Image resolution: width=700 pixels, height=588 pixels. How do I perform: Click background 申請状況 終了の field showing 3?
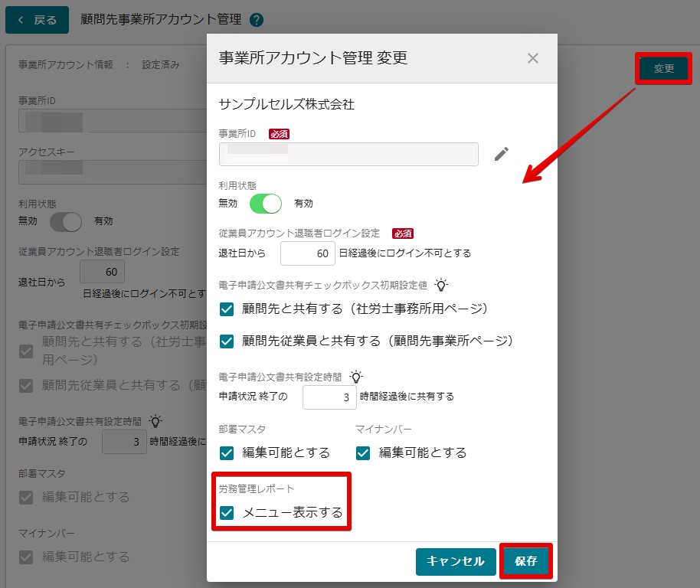[x=124, y=442]
